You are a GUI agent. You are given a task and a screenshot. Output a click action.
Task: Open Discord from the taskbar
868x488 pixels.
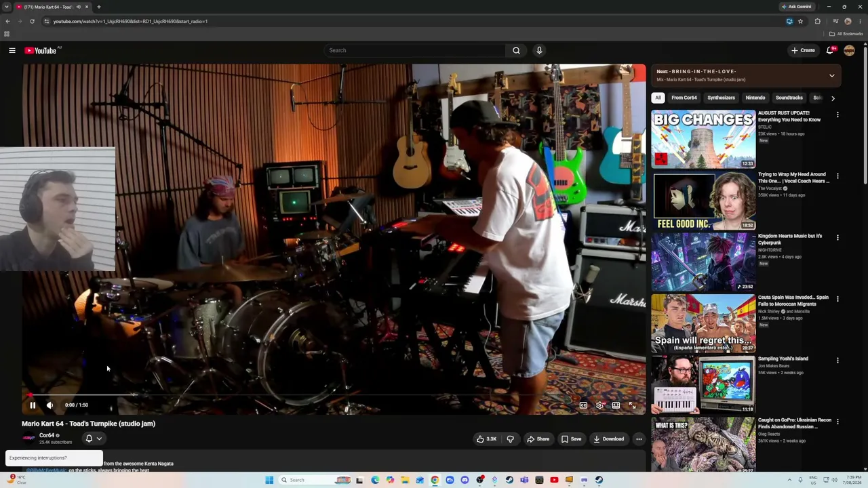coord(465,480)
